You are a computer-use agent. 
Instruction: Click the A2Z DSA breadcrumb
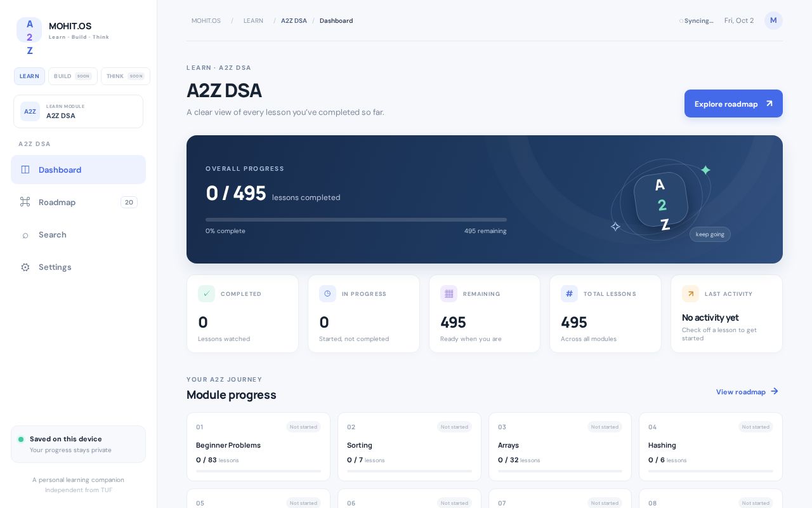point(294,21)
